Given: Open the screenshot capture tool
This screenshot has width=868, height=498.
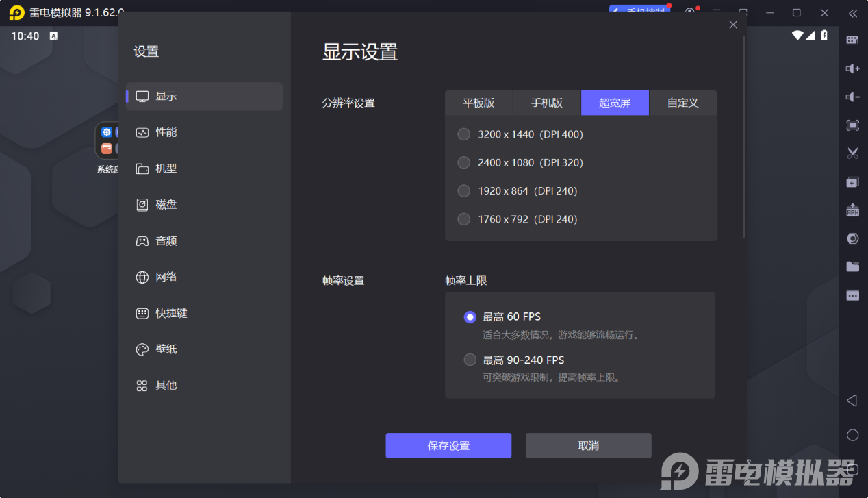Looking at the screenshot, I should point(852,125).
